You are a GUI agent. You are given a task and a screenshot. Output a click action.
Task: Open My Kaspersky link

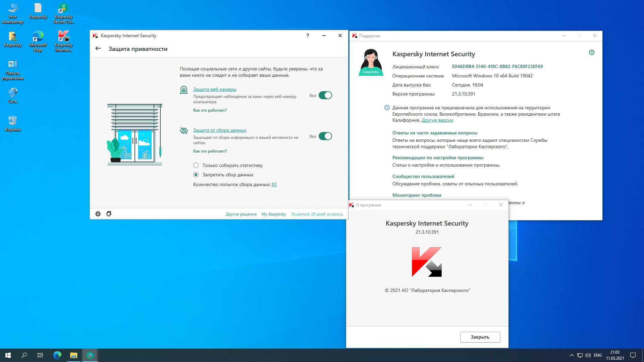(x=274, y=214)
